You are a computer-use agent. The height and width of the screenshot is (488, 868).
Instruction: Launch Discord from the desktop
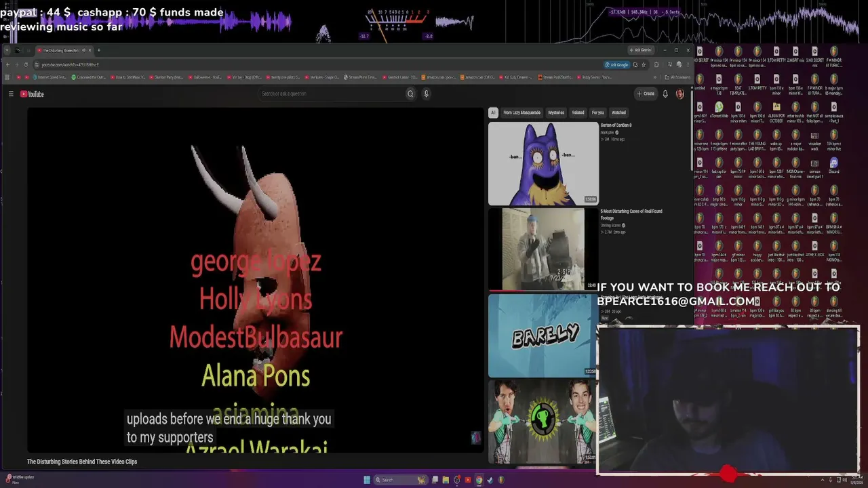[833, 165]
